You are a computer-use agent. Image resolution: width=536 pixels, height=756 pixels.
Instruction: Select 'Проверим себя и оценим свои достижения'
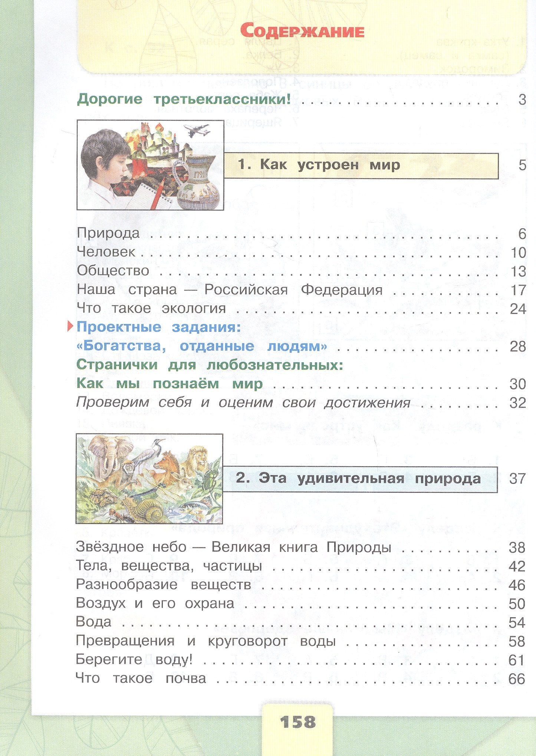pyautogui.click(x=243, y=403)
